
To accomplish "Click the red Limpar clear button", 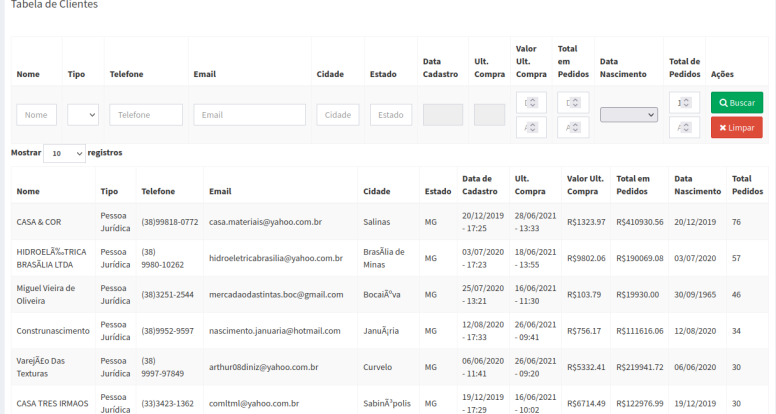I will [736, 127].
